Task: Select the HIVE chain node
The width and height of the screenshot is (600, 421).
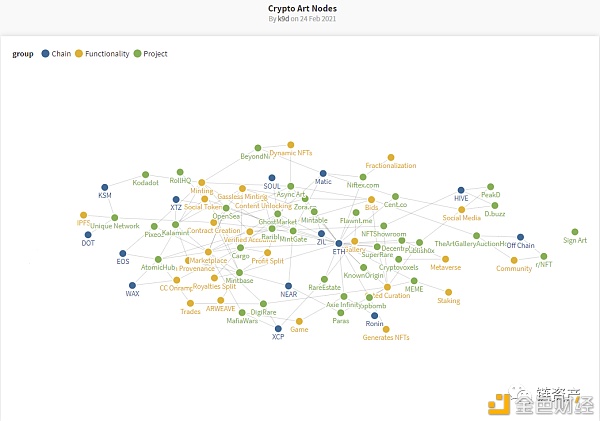Action: (x=460, y=187)
